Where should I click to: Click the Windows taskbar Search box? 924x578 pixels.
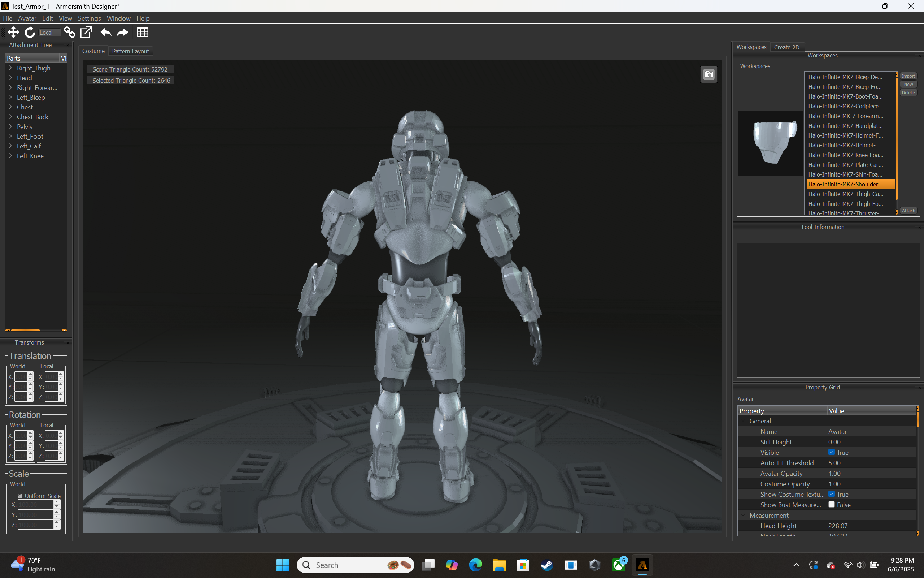point(355,565)
